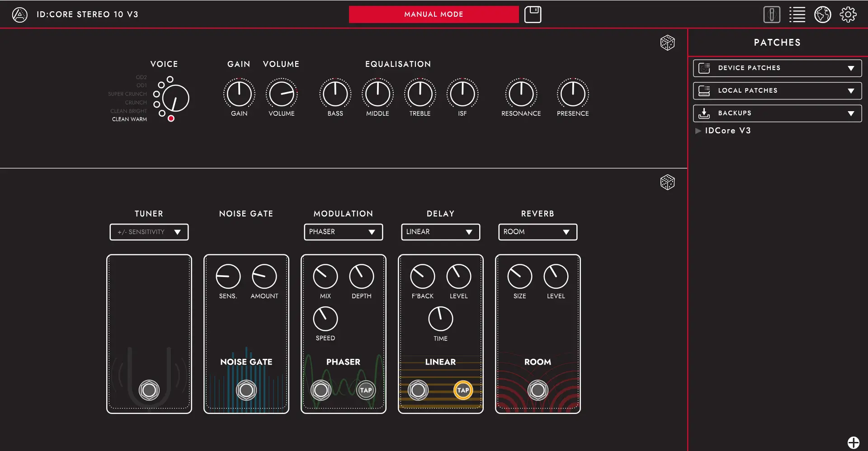The image size is (868, 451).
Task: Click the Phaser Depth knob
Action: point(362,277)
